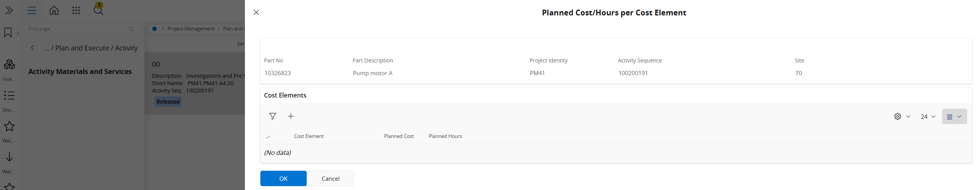Viewport: 980px width, 190px height.
Task: Open the table settings gear dropdown
Action: tap(902, 116)
